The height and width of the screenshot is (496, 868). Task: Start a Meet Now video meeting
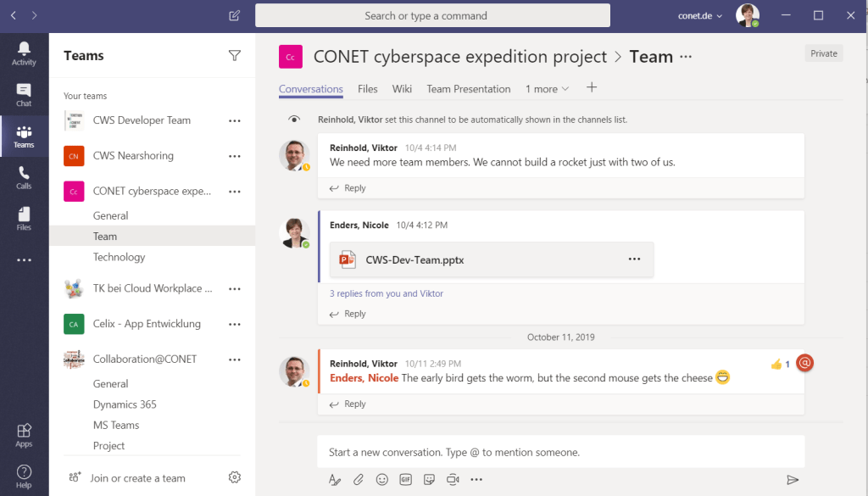(452, 479)
